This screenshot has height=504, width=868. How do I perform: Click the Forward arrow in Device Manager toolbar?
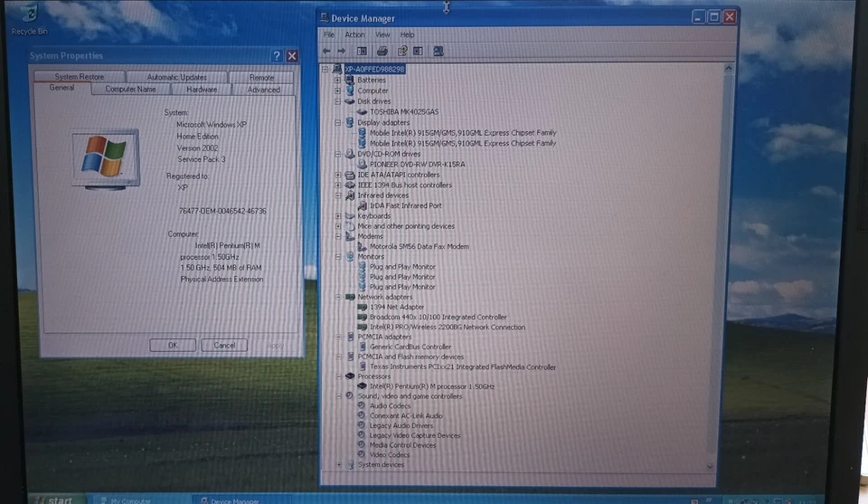[x=342, y=51]
